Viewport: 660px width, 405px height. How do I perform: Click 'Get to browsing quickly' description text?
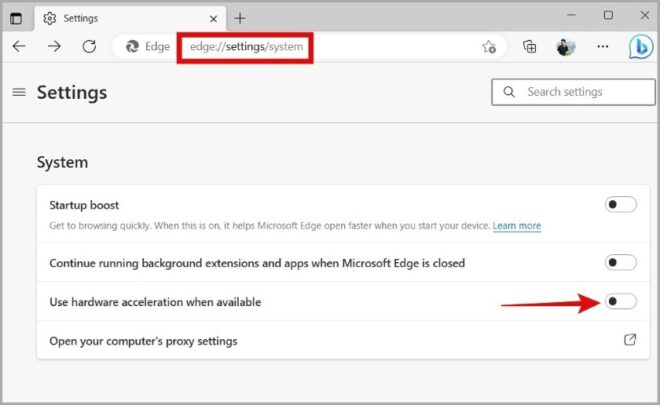point(270,226)
